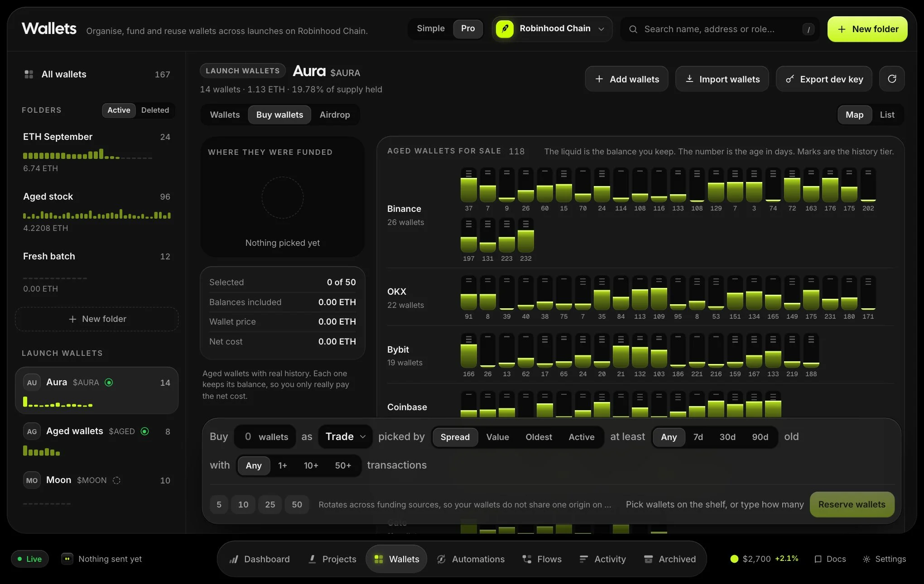The height and width of the screenshot is (584, 924).
Task: Click the magnifier icon in the search field
Action: point(633,29)
